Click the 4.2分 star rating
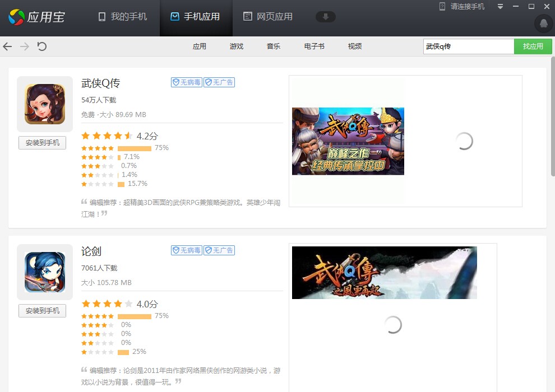This screenshot has width=555, height=392. 119,136
